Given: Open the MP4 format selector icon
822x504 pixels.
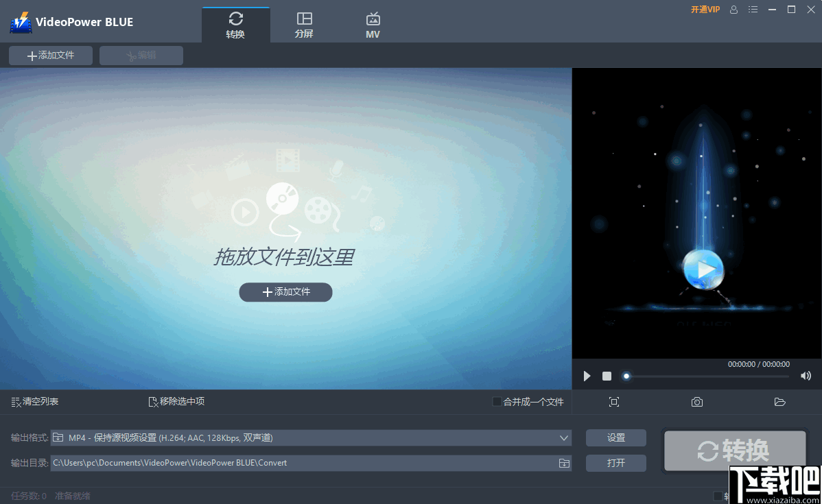Looking at the screenshot, I should [x=60, y=437].
